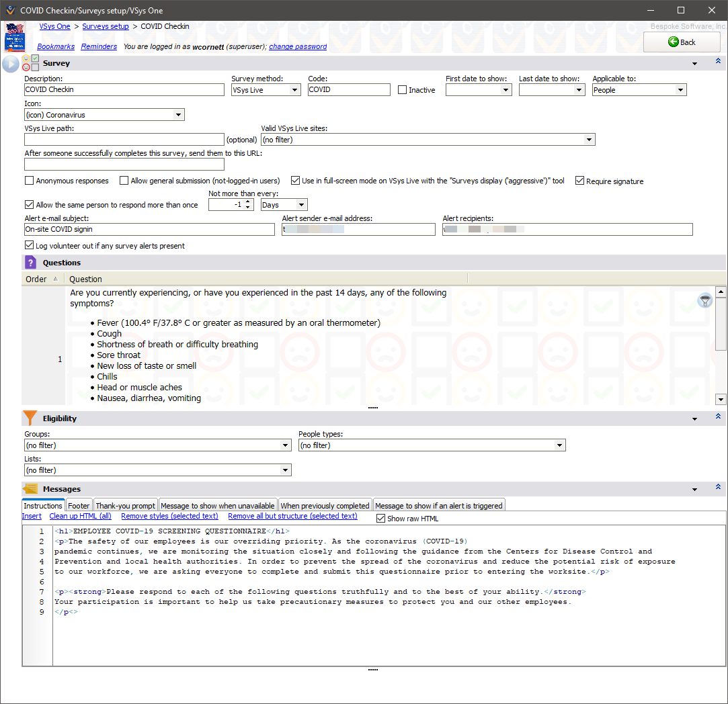The width and height of the screenshot is (728, 704).
Task: Click the Back button
Action: pos(682,42)
